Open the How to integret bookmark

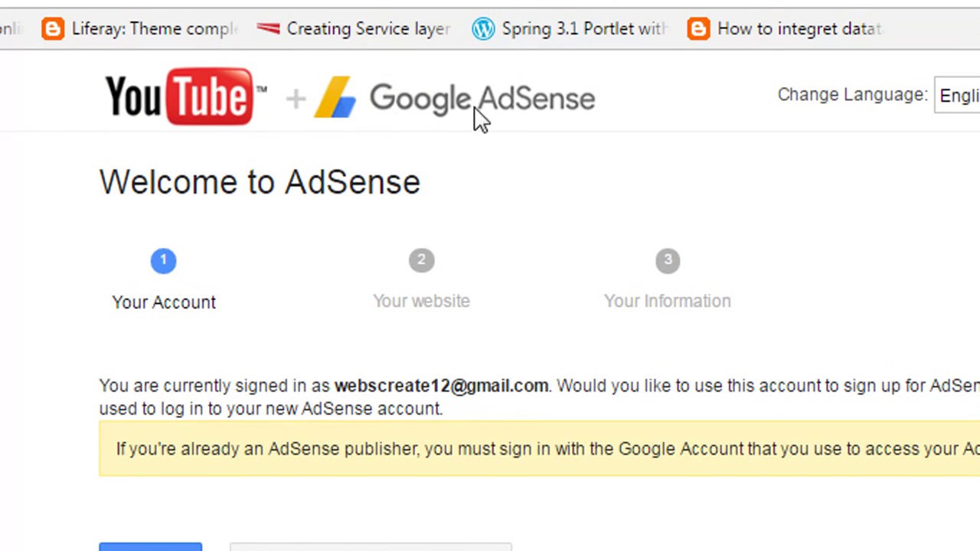(x=786, y=29)
